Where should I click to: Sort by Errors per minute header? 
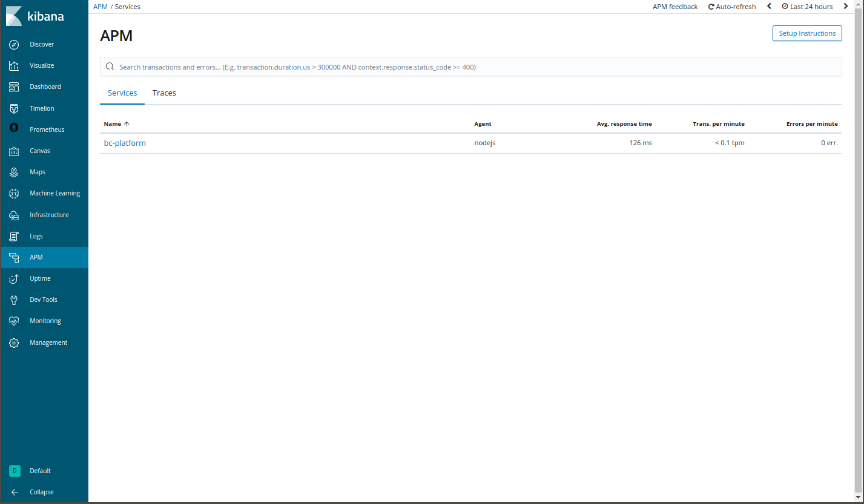tap(812, 123)
